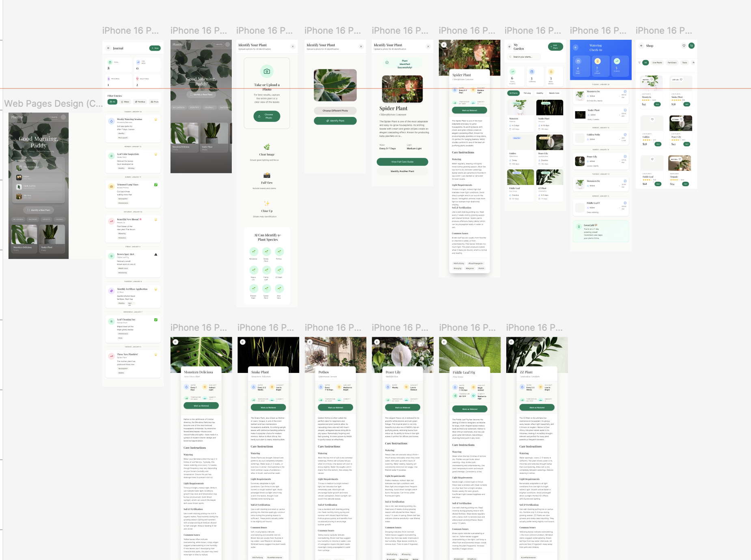Screen dimensions: 751x560
Task: Select Fertilizers category in Shop
Action: (672, 62)
